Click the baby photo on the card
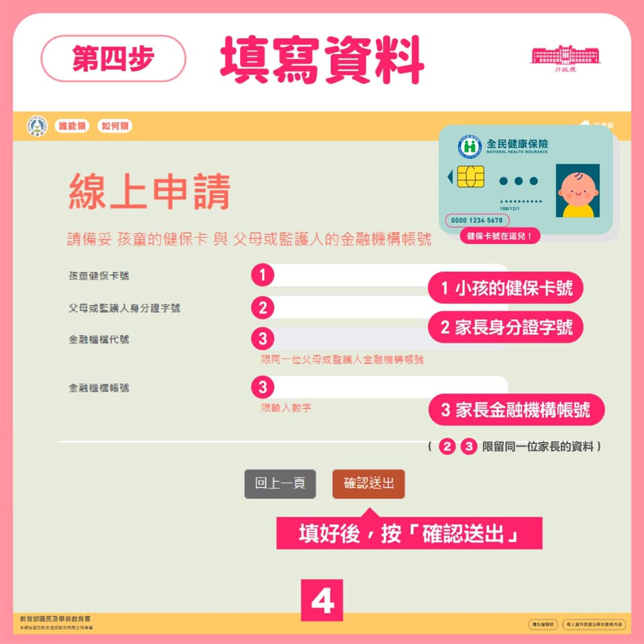644x644 pixels. pyautogui.click(x=578, y=191)
